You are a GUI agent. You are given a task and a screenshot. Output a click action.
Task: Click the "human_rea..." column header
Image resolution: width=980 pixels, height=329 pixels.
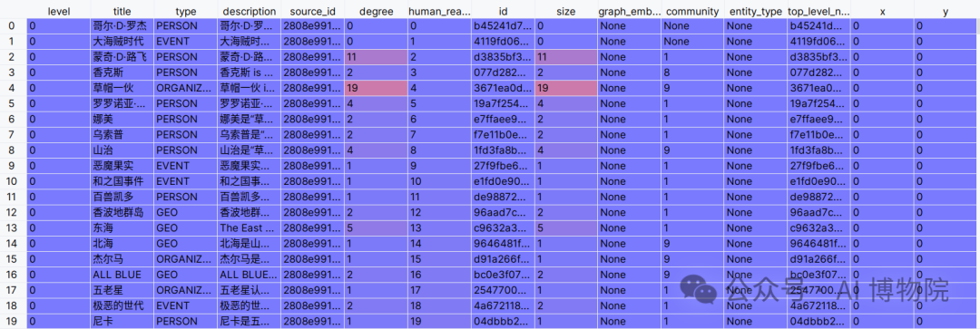[x=439, y=11]
